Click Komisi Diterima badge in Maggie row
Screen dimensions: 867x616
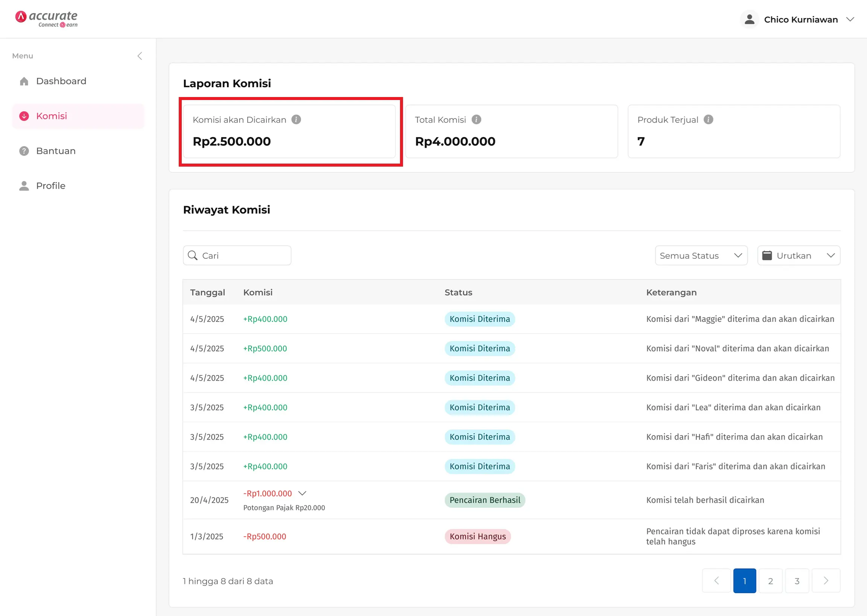point(480,319)
